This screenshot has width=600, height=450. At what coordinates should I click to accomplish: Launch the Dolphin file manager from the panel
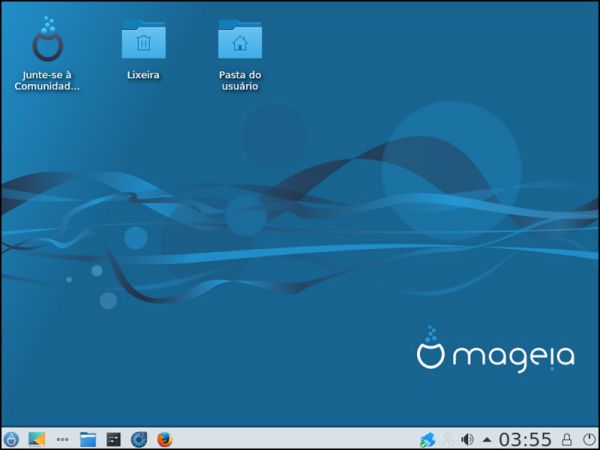[x=88, y=439]
